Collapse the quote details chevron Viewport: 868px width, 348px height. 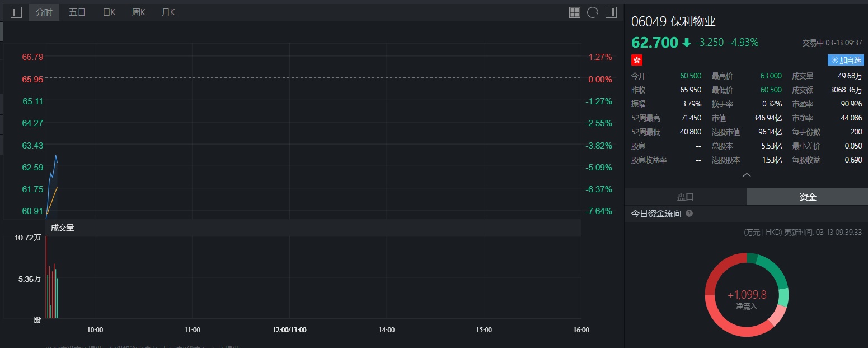(x=747, y=175)
